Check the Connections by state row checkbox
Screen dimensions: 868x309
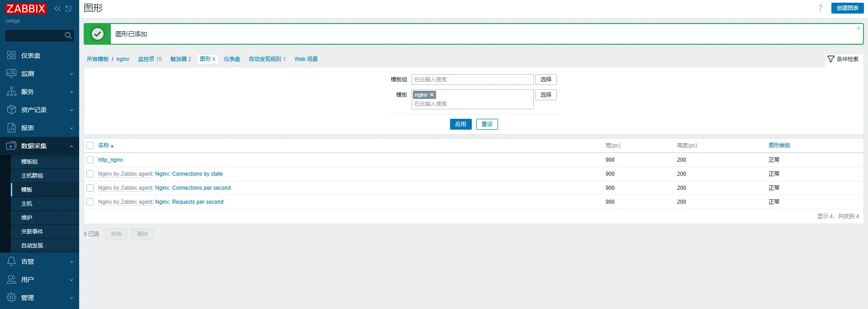pos(90,174)
